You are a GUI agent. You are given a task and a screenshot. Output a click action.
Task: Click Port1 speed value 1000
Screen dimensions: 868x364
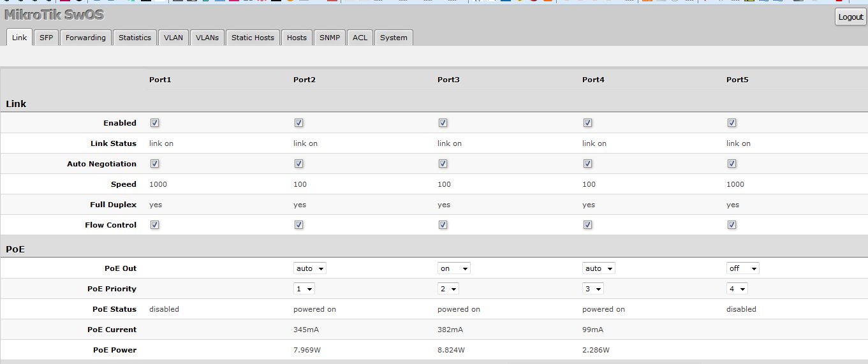coord(158,184)
